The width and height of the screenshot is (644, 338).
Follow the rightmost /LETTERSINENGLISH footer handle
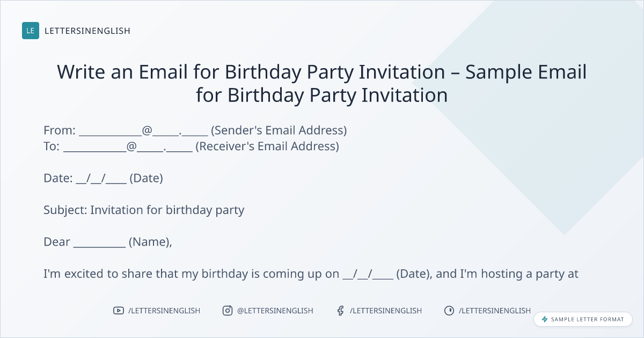click(x=495, y=311)
